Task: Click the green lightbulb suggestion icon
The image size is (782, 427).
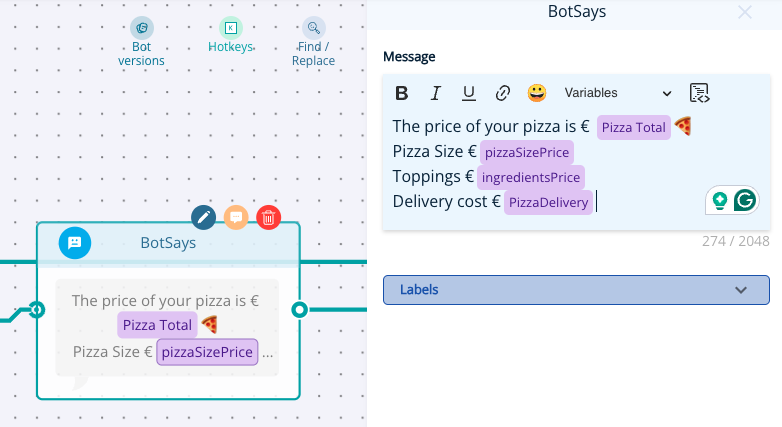Action: (x=719, y=201)
